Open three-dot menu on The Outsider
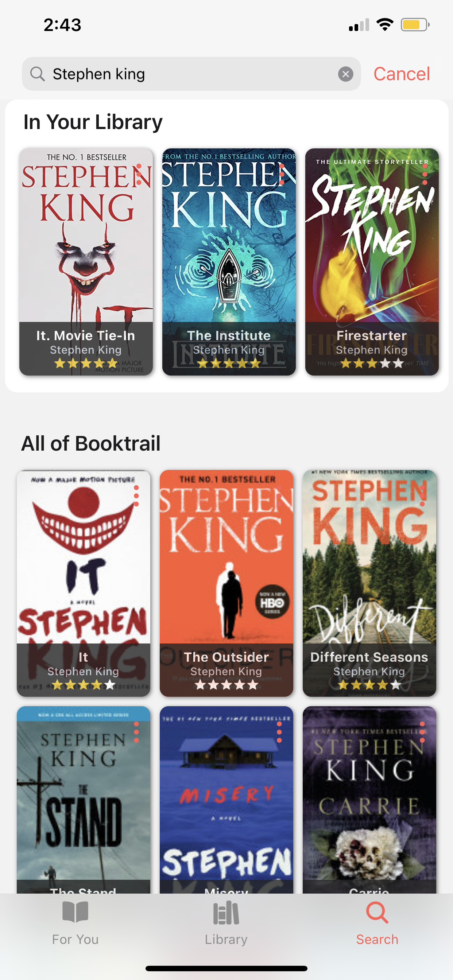 point(279,496)
